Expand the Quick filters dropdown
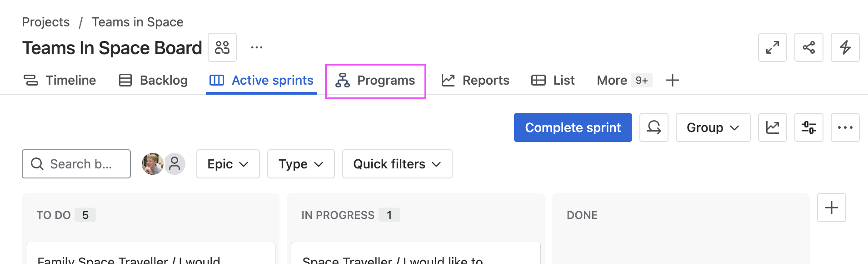The height and width of the screenshot is (264, 868). click(397, 164)
